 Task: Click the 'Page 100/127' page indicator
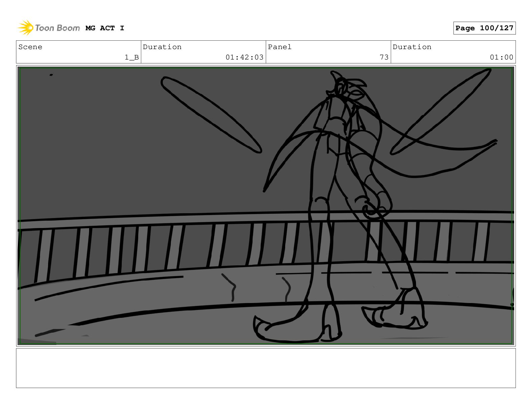click(x=484, y=28)
